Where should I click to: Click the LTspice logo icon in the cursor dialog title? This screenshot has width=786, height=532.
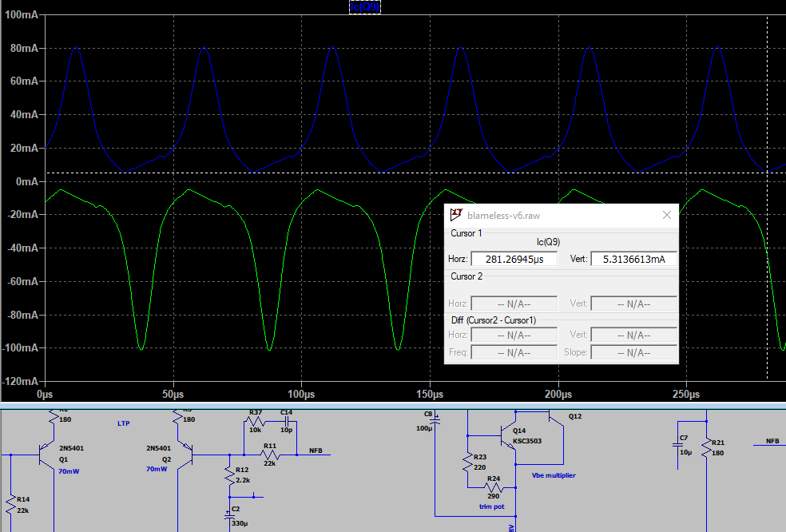tap(455, 215)
